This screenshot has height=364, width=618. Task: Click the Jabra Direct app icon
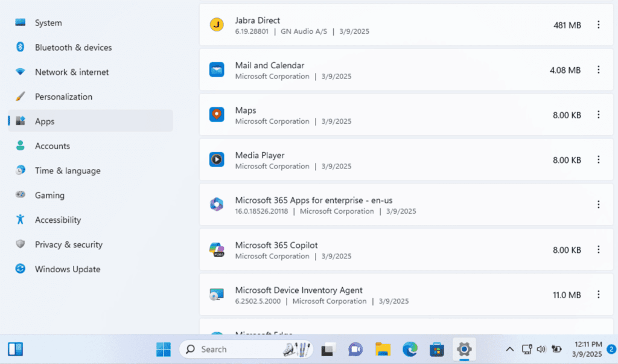[x=217, y=25]
